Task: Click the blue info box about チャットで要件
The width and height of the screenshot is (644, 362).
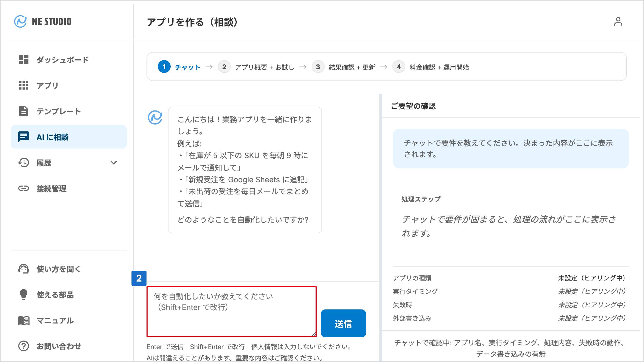Action: coord(511,149)
